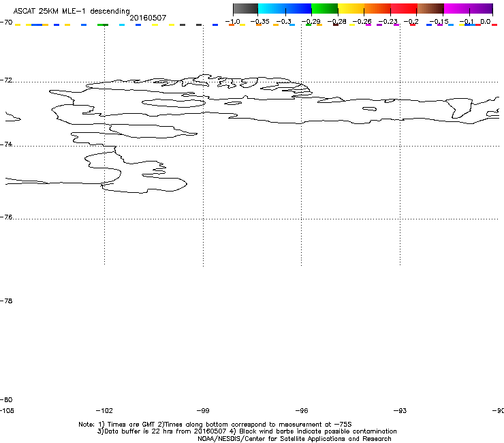Click the longitude label -99
The height and width of the screenshot is (443, 504).
click(x=203, y=410)
